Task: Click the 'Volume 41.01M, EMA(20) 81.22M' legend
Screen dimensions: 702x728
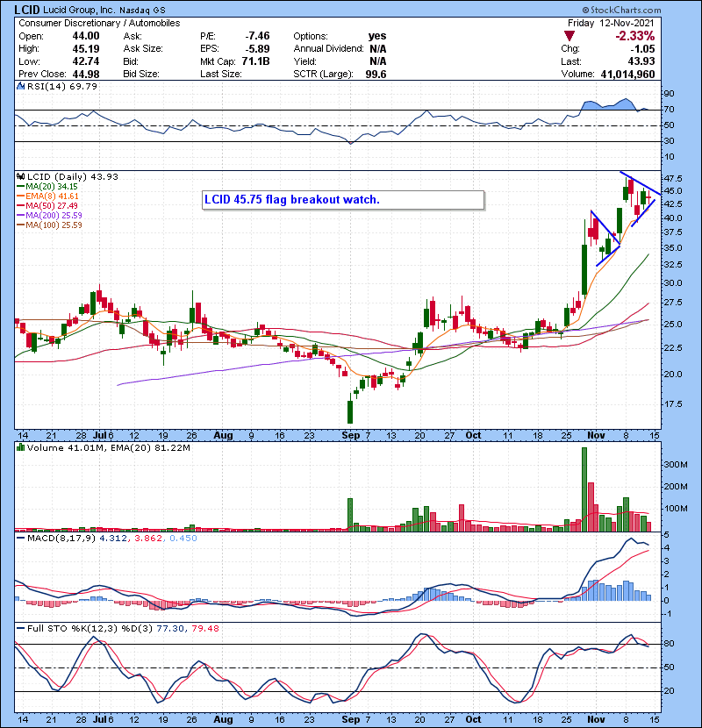Action: tap(108, 447)
